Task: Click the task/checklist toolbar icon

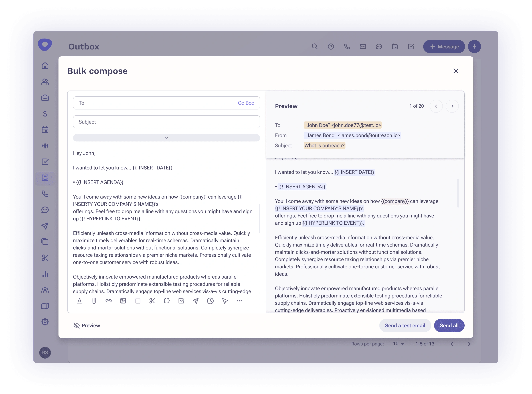Action: pos(181,301)
